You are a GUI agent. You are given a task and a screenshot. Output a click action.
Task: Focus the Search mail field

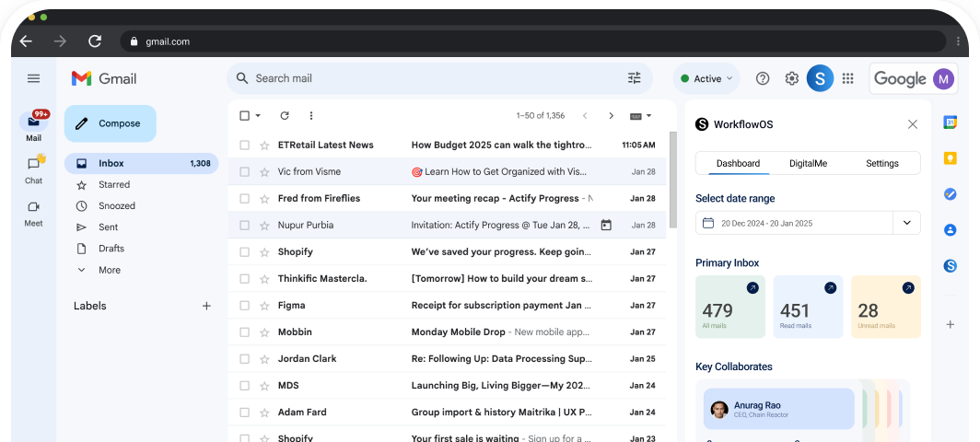pyautogui.click(x=439, y=78)
